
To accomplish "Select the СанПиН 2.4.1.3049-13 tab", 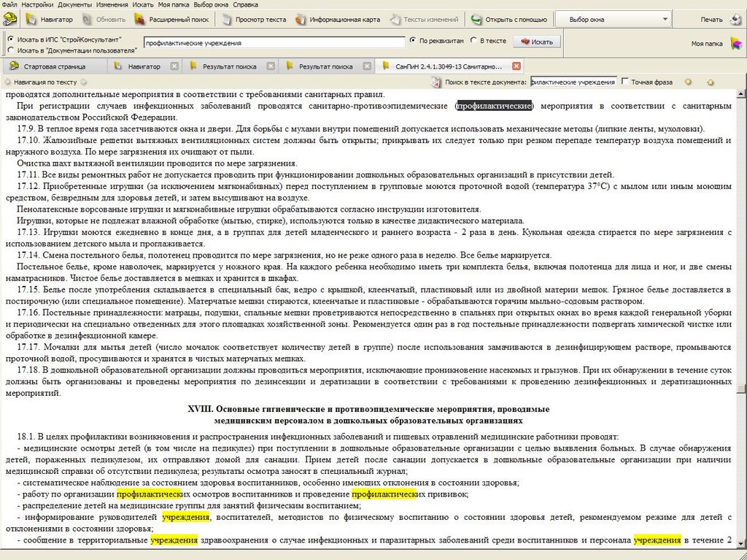I will pyautogui.click(x=449, y=66).
